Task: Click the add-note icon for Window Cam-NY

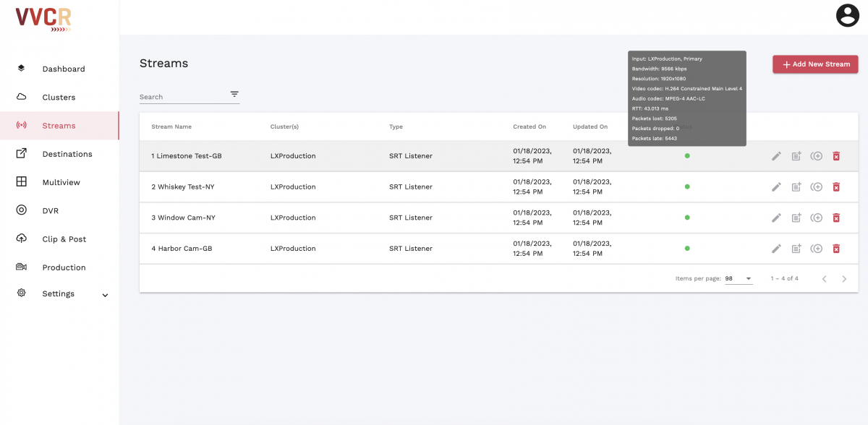Action: [796, 218]
